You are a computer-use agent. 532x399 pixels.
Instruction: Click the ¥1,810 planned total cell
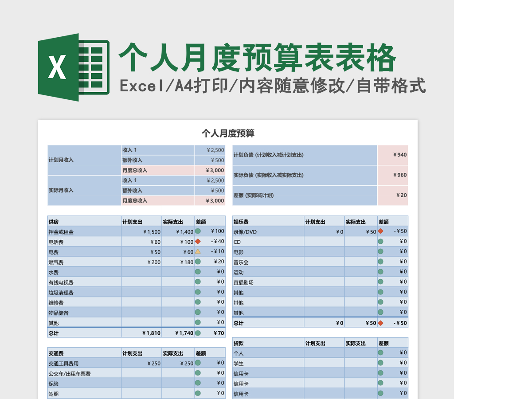click(x=141, y=333)
